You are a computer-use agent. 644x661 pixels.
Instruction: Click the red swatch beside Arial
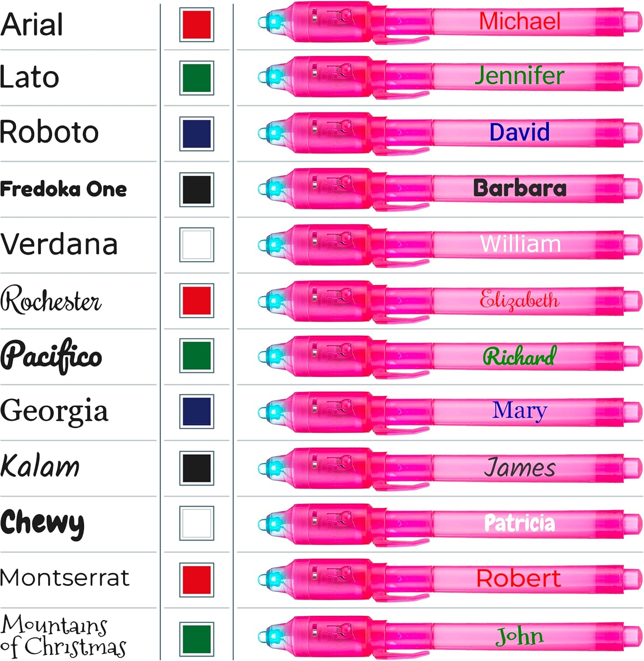click(197, 25)
